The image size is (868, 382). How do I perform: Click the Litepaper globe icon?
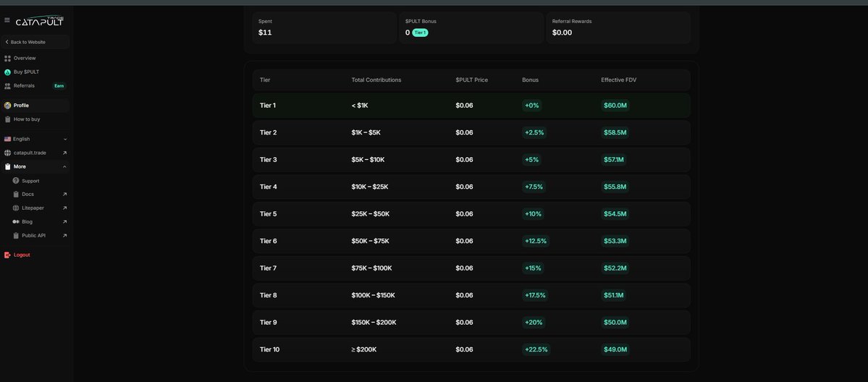16,208
